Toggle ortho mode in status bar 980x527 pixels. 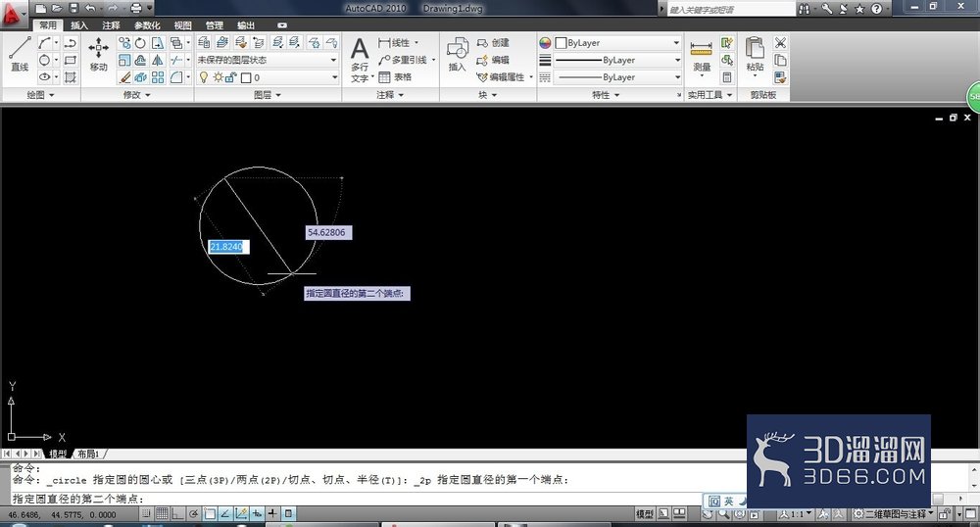(177, 514)
